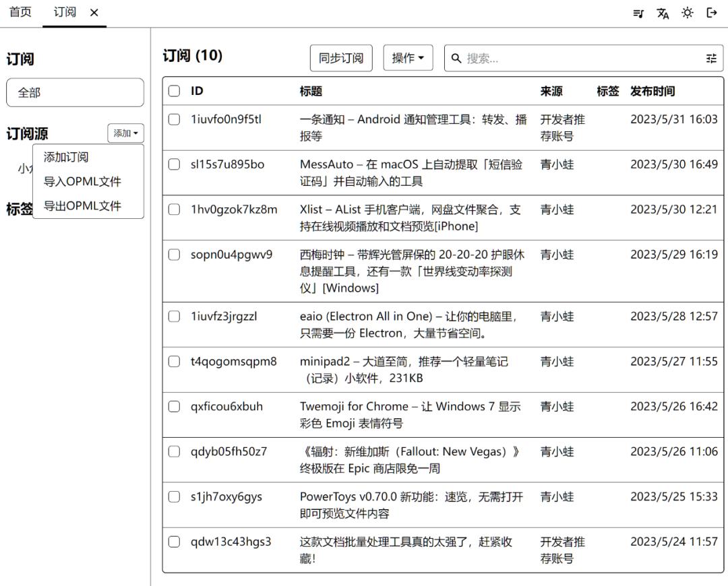Select all rows with the header checkbox
Image resolution: width=728 pixels, height=586 pixels.
click(174, 91)
